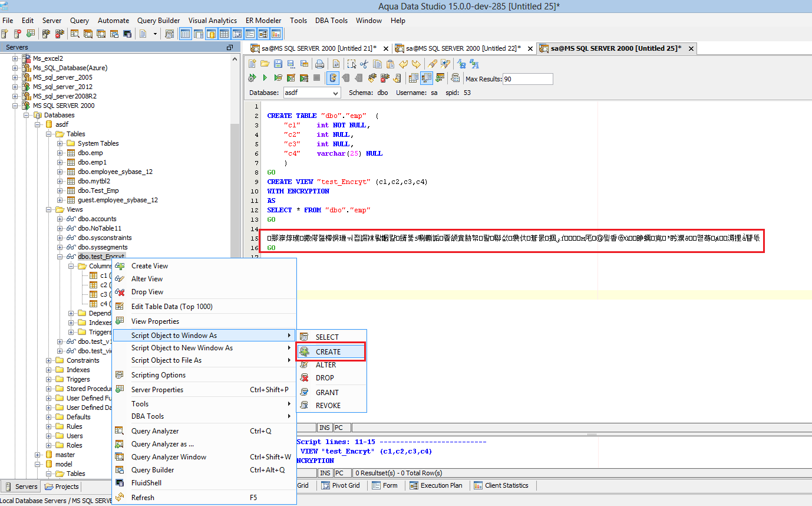812x506 pixels.
Task: Open the Projects tab at panel bottom
Action: tap(62, 487)
